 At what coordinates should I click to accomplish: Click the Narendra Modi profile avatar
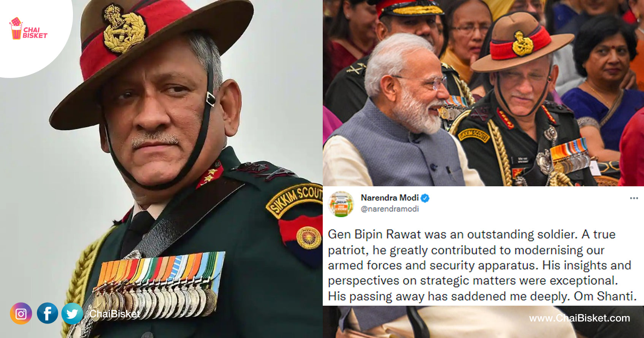[x=341, y=204]
